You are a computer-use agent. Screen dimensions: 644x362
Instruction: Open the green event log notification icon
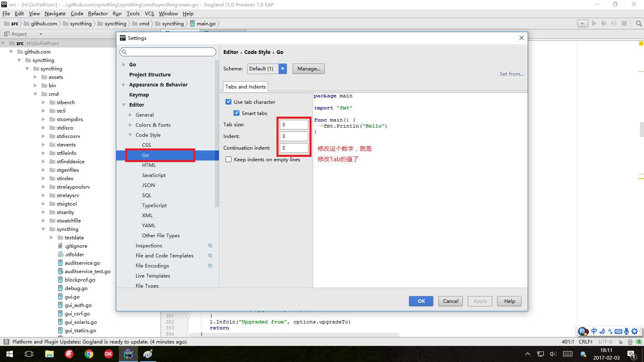[639, 342]
